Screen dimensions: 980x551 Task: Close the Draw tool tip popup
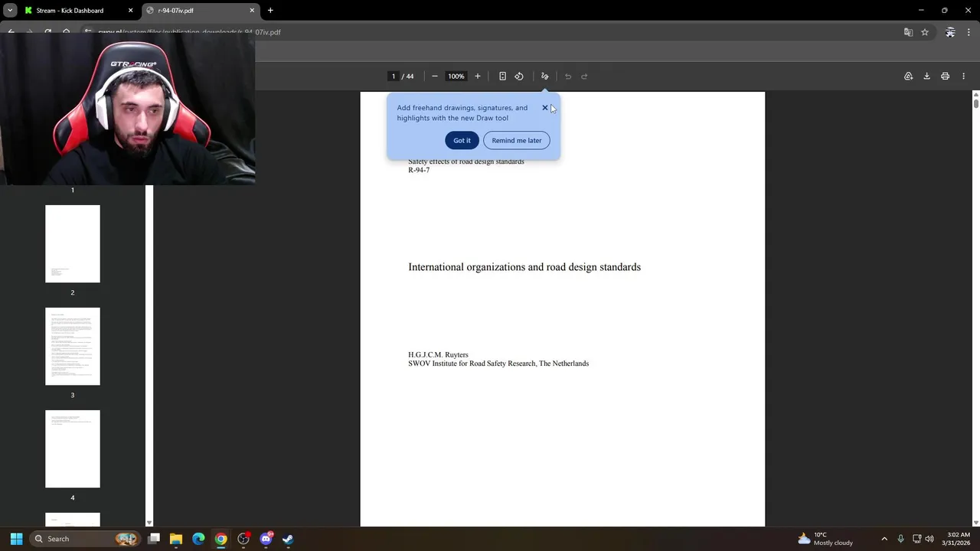tap(545, 108)
